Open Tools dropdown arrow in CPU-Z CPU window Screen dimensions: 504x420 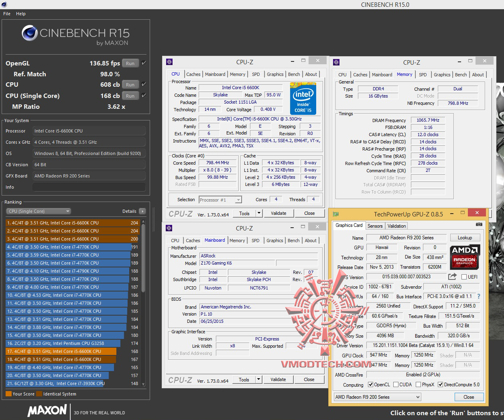point(259,213)
